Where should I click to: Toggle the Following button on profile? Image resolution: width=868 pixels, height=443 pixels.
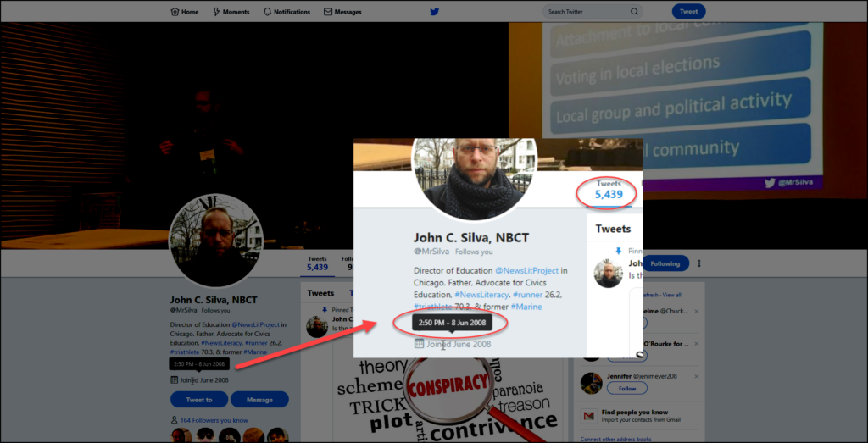tap(665, 263)
